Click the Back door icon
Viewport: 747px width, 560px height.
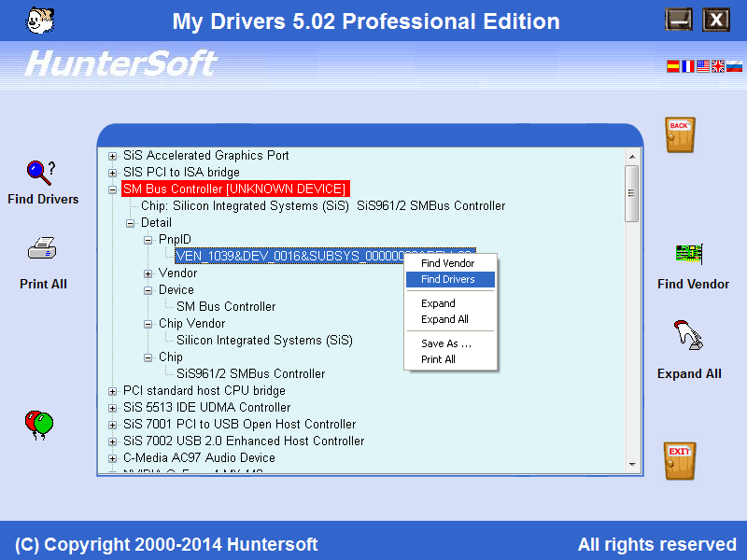(680, 135)
